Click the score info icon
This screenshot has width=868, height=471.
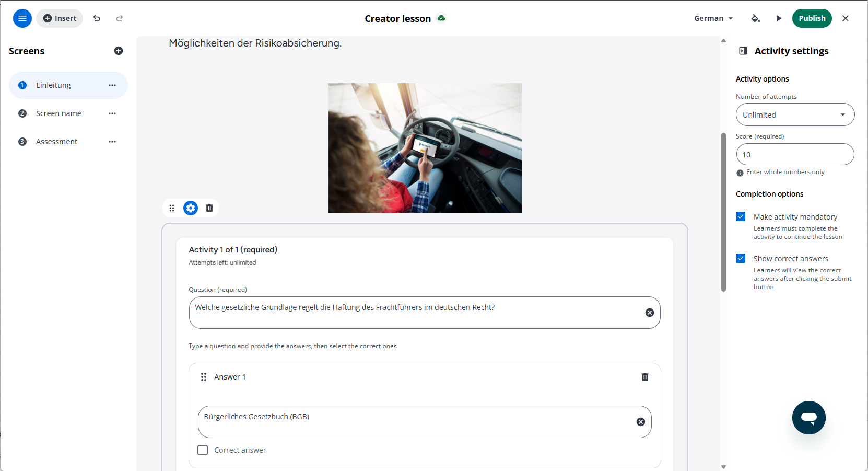click(740, 173)
